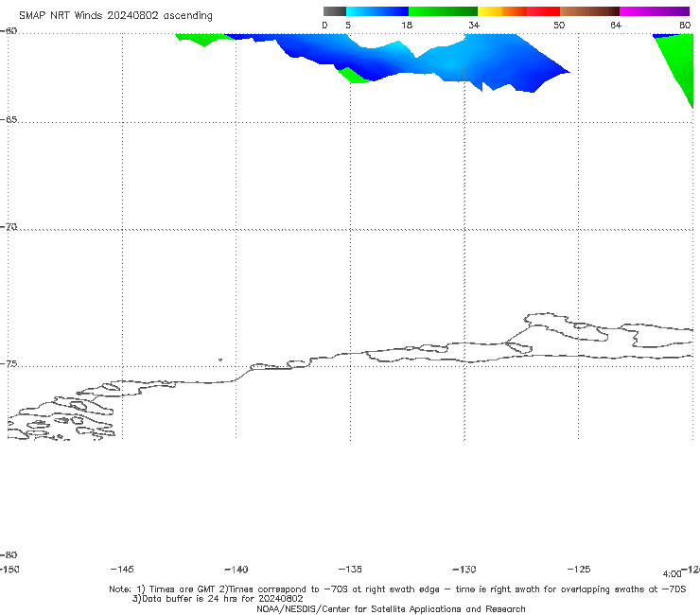Image resolution: width=700 pixels, height=615 pixels.
Task: Click the brown segment of the color bar
Action: click(x=589, y=11)
